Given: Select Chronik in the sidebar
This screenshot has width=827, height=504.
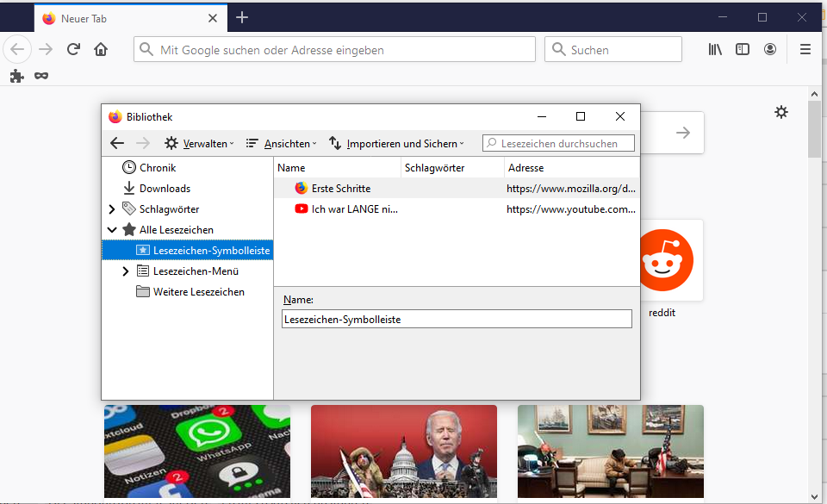Looking at the screenshot, I should coord(157,168).
